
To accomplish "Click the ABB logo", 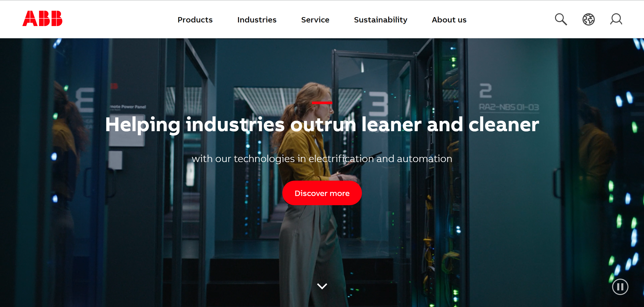I will click(x=42, y=18).
